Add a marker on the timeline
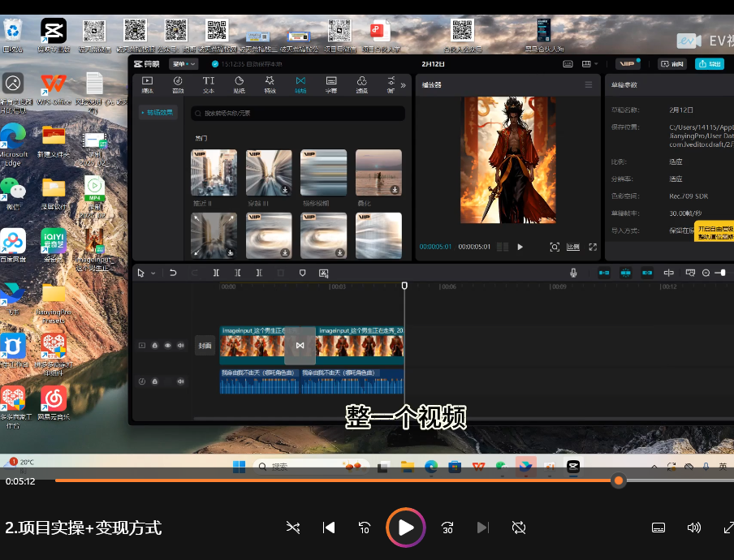The image size is (734, 560). coord(302,273)
